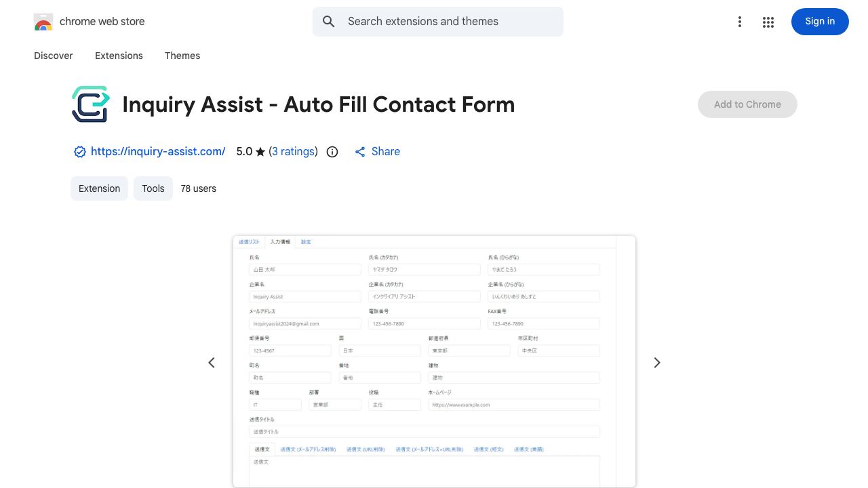Click the 5.0 rating value
Screen dimensions: 868x488
coord(244,152)
